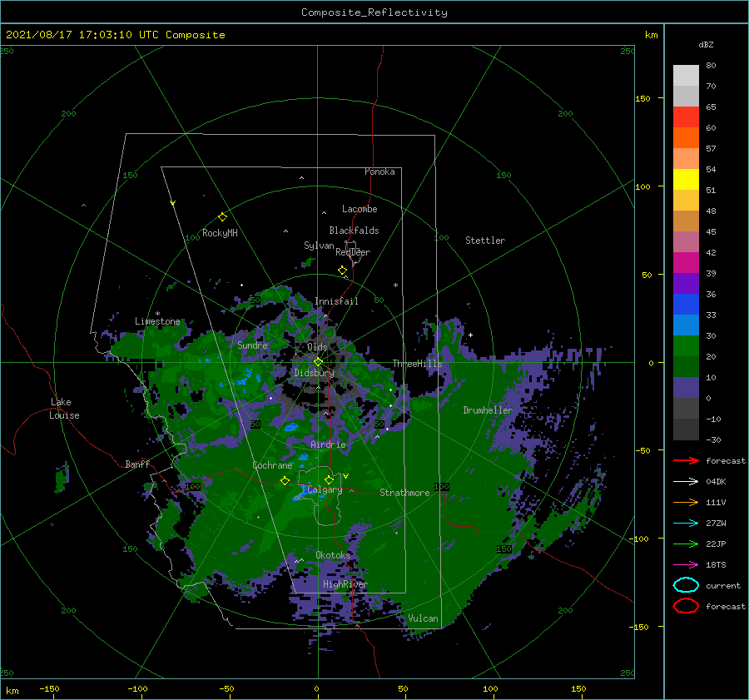Click the Airdrie city label
Image resolution: width=749 pixels, height=700 pixels.
pos(328,444)
